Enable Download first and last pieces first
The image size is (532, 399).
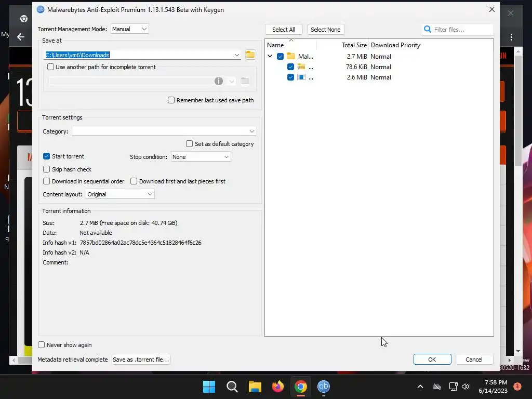[134, 181]
